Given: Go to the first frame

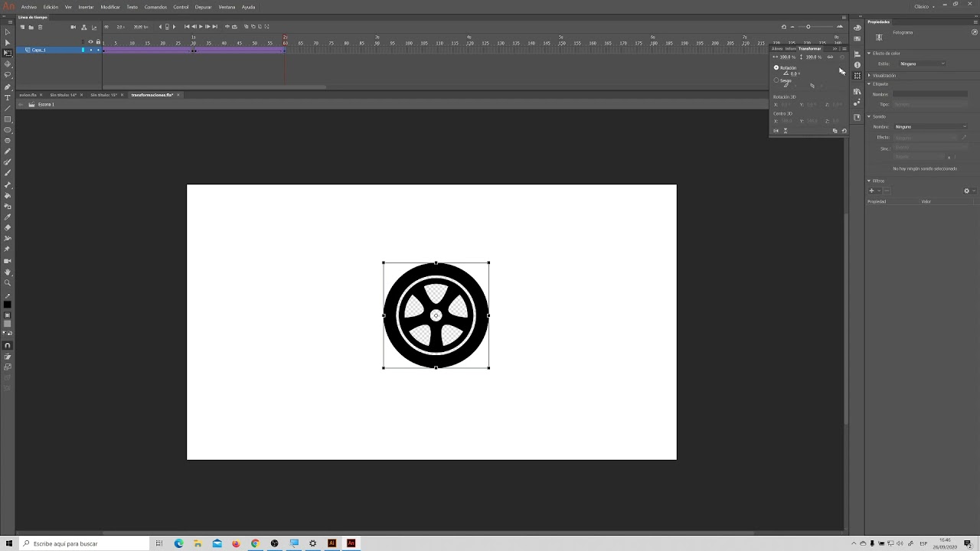Looking at the screenshot, I should point(187,27).
